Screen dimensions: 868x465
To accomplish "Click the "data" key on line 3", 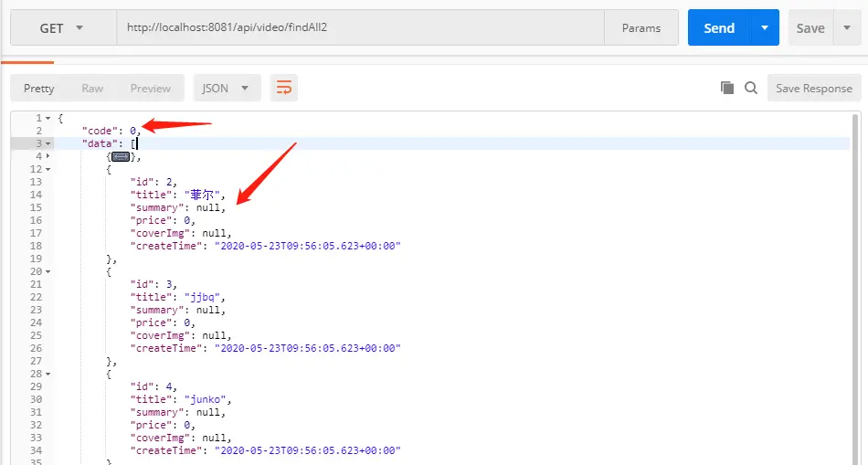I will point(100,143).
